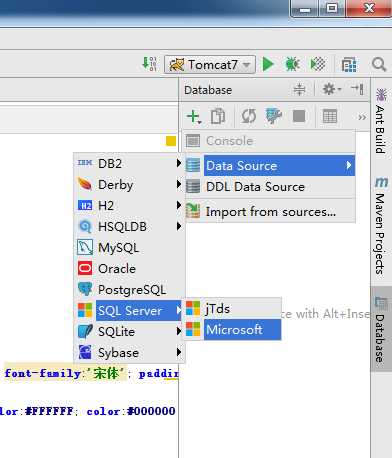
Task: Run Tomcat7 with coverage
Action: click(x=317, y=64)
